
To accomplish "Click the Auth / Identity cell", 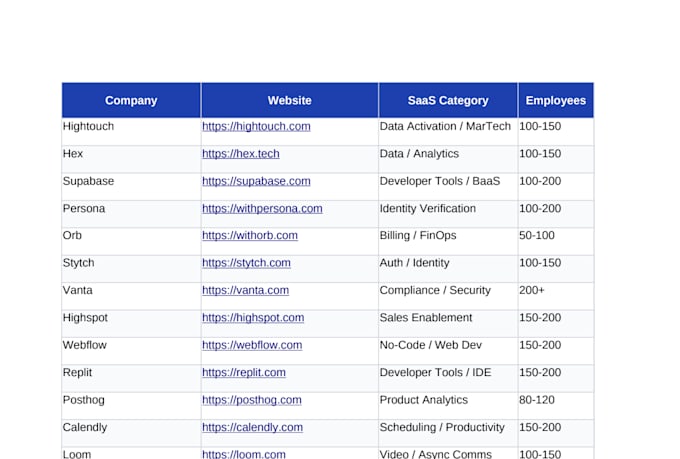I will click(x=448, y=268).
